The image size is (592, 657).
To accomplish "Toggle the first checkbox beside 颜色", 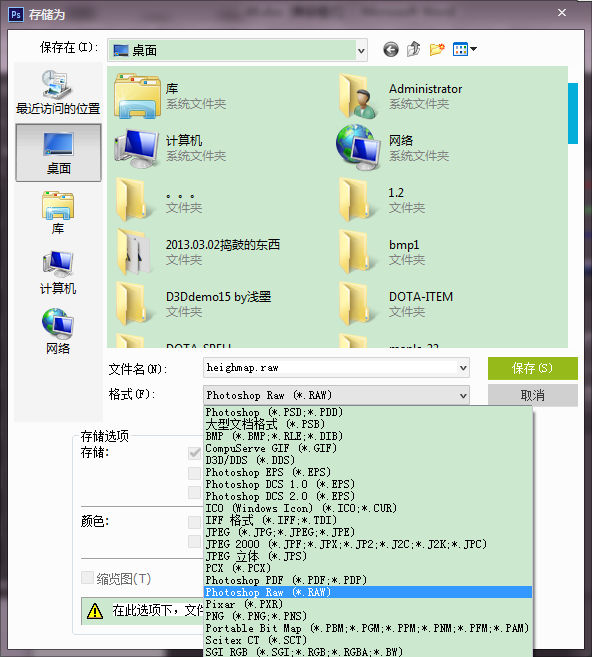I will 194,522.
